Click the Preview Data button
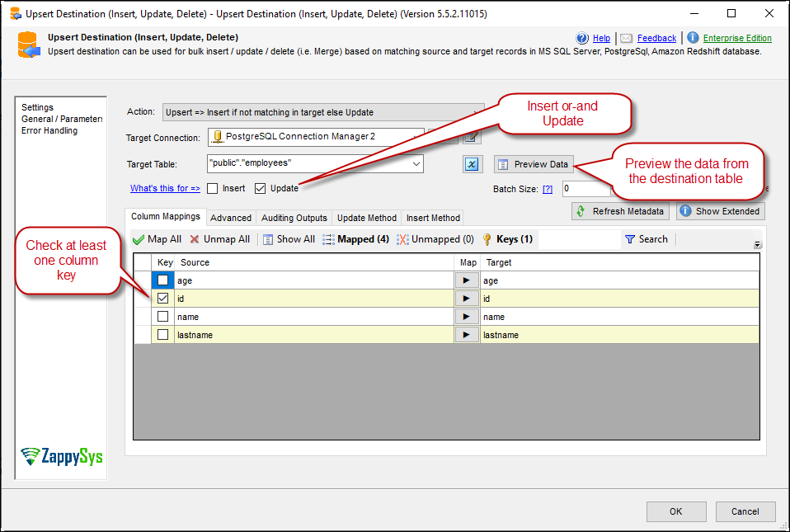This screenshot has height=532, width=790. (x=534, y=164)
